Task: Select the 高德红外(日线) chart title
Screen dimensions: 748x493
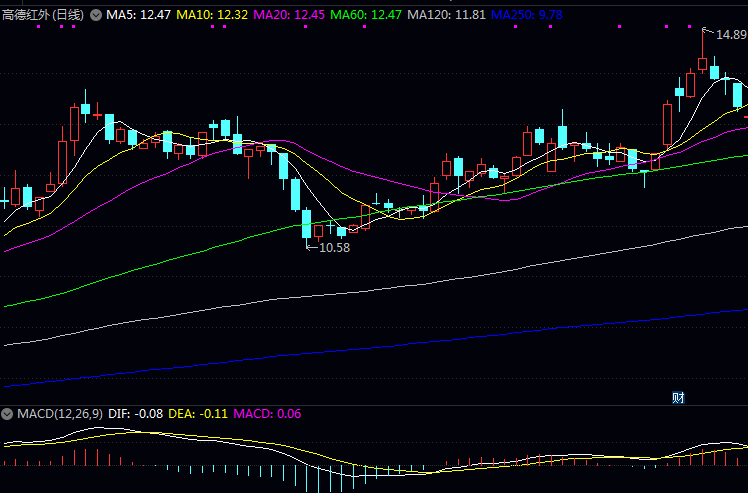Action: 43,16
